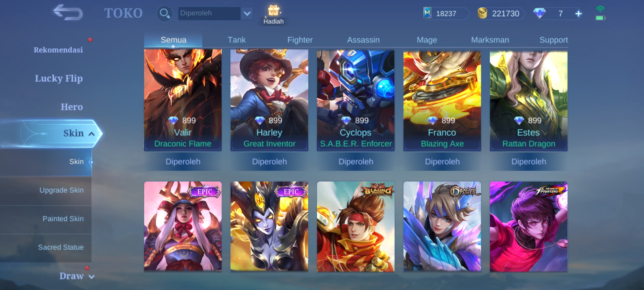Collapse the Skin menu chevron
Screen dimensions: 644x290
coord(92,134)
